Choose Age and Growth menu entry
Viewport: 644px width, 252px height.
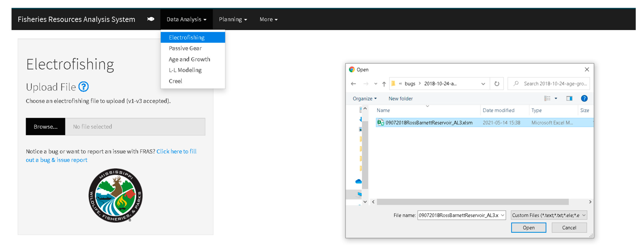189,59
